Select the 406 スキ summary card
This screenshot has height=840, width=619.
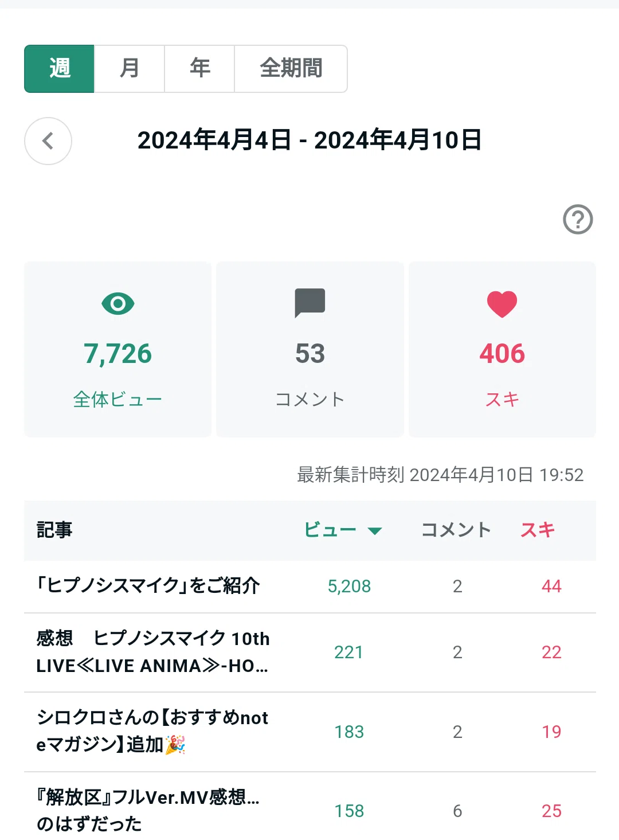[x=502, y=349]
